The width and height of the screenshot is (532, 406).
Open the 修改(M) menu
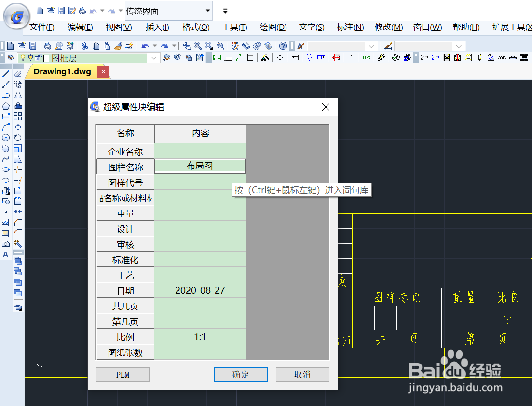389,27
